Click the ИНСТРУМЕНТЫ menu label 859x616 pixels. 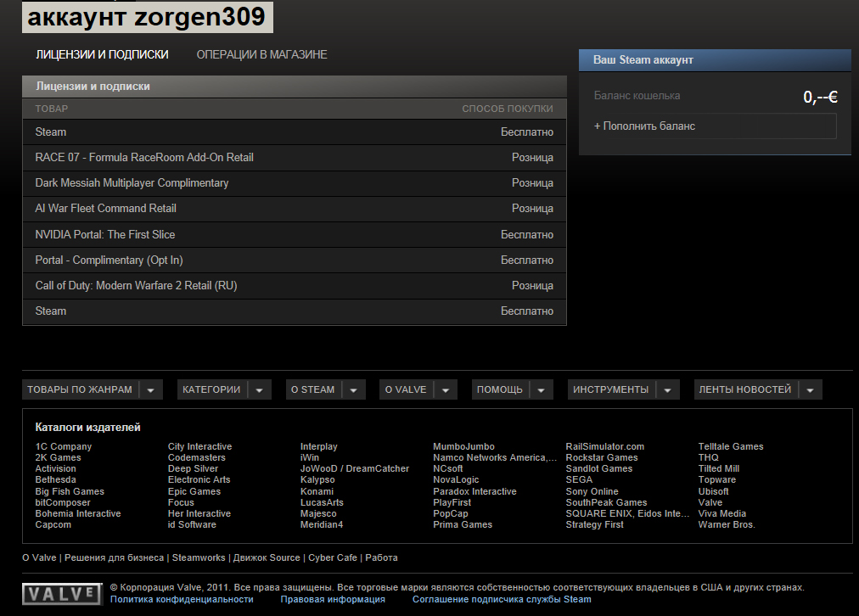click(611, 389)
